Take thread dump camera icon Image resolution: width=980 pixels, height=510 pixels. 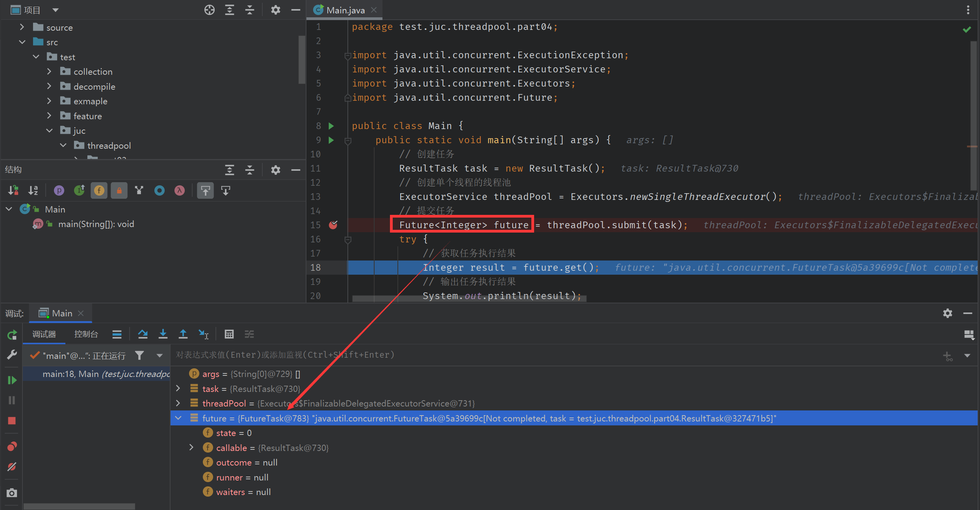click(12, 493)
